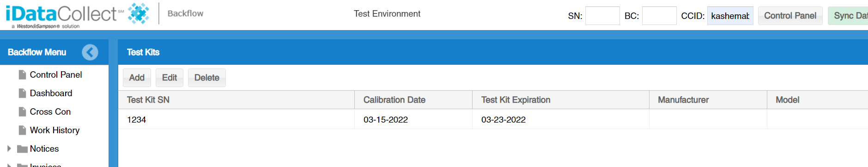Viewport: 868px width, 167px height.
Task: Click the Edit button
Action: click(170, 78)
